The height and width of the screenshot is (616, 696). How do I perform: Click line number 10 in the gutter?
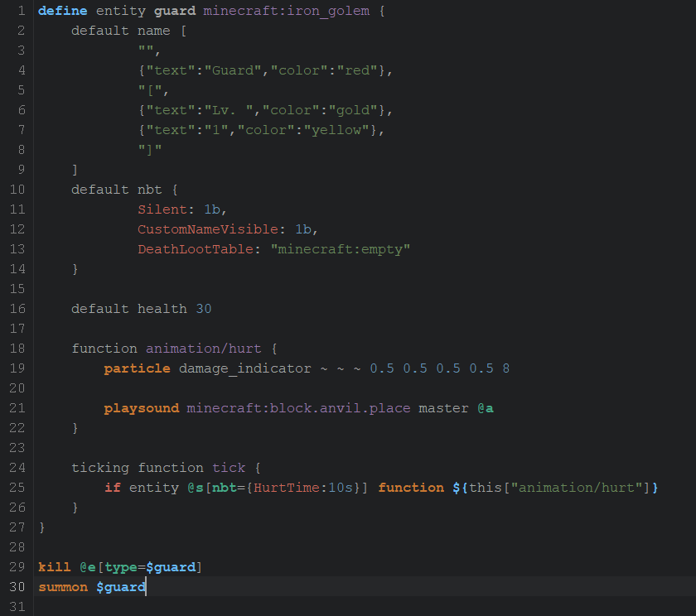(17, 190)
